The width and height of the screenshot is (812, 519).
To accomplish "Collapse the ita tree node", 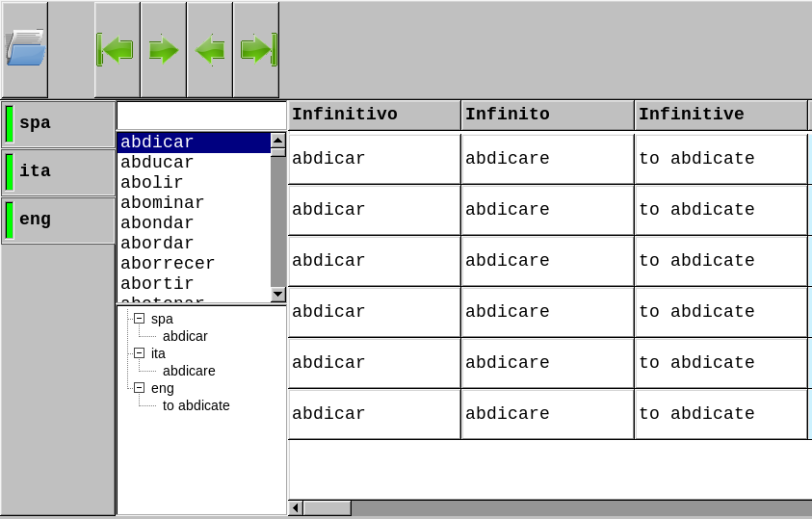I will point(139,353).
